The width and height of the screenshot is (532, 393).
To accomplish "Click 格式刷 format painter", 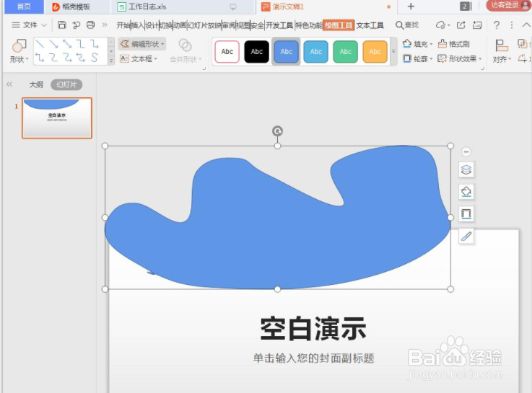I will pyautogui.click(x=454, y=44).
